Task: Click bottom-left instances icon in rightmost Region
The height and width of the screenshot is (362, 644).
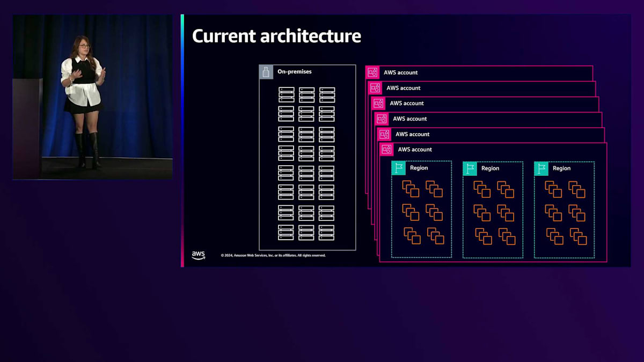Action: (554, 236)
